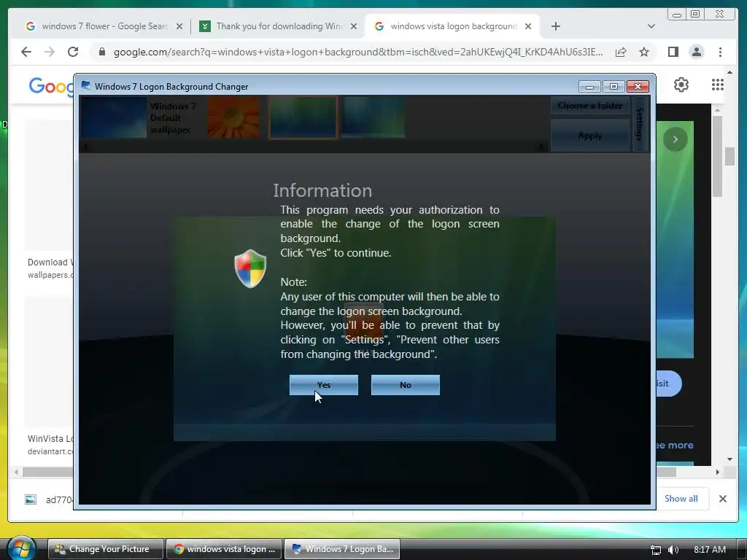Go back in Chrome
Screen dimensions: 747x560
pos(26,52)
